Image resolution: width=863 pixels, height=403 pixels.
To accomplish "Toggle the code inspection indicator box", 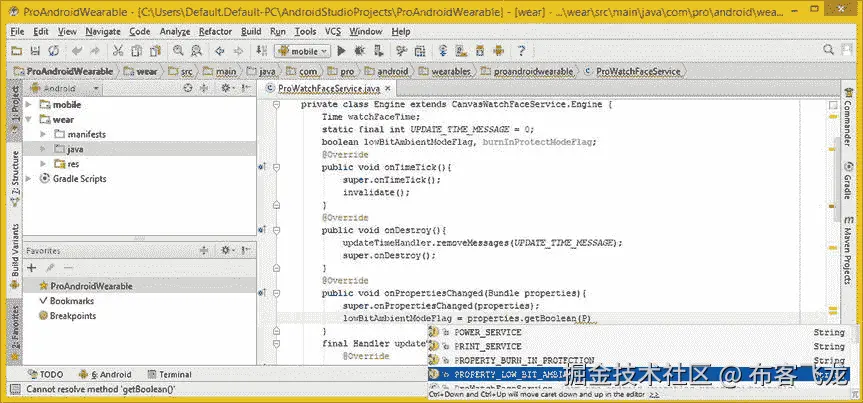I will [833, 105].
